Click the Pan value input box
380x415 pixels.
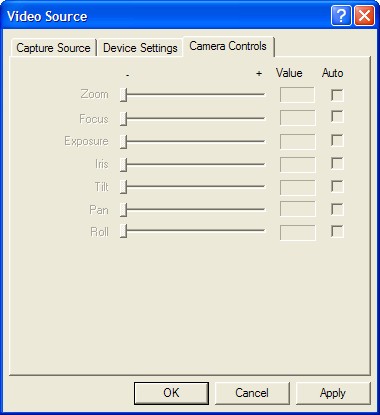pos(297,209)
